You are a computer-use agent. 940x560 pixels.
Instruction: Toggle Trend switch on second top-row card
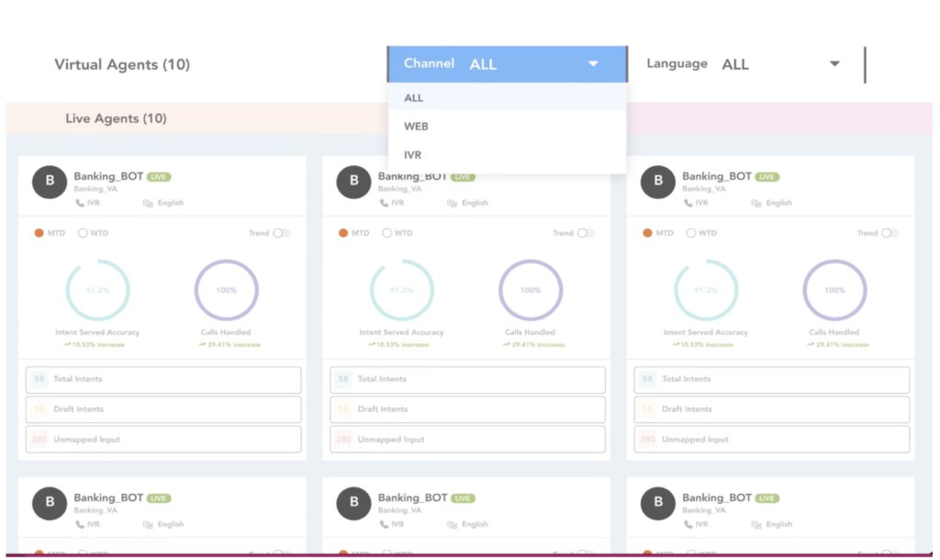click(587, 233)
